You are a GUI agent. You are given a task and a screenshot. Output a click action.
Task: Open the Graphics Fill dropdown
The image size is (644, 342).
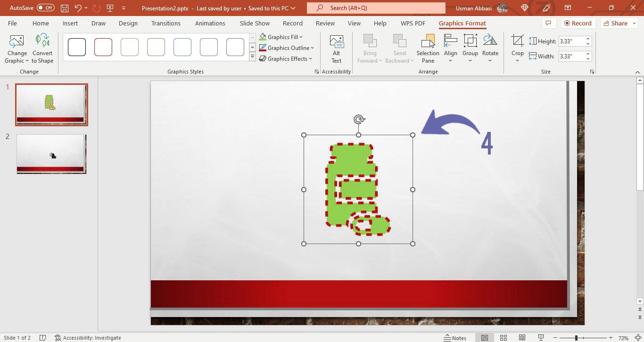[281, 37]
